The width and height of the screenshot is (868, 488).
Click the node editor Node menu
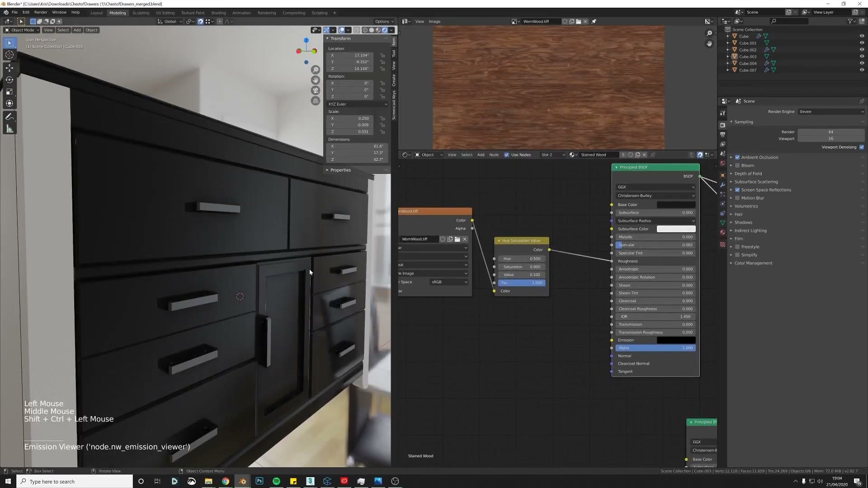(x=494, y=155)
